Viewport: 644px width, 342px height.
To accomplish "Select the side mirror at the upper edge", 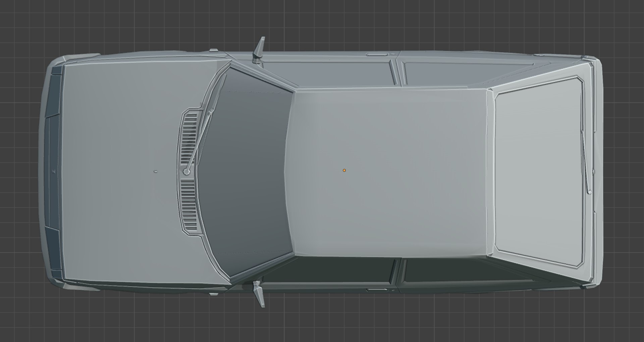I will 259,49.
